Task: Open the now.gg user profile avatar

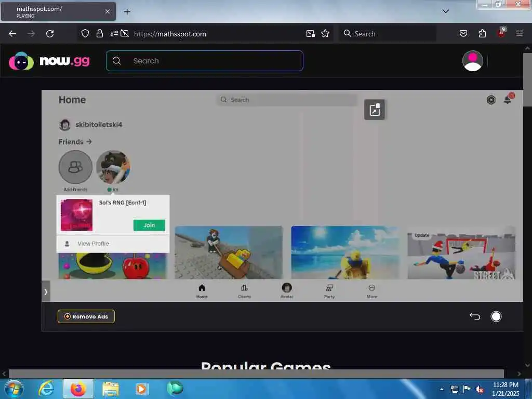Action: [x=473, y=61]
